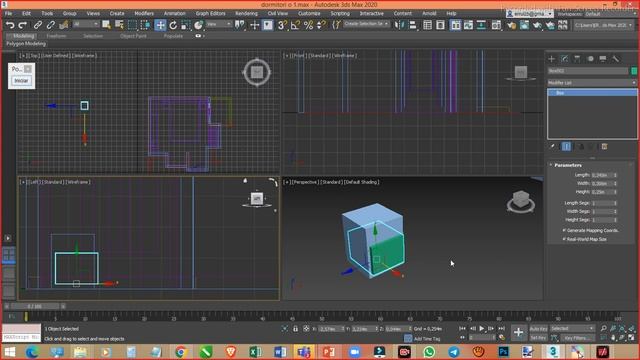Switch to the Create command panel tab
This screenshot has height=360, width=640.
coord(551,59)
